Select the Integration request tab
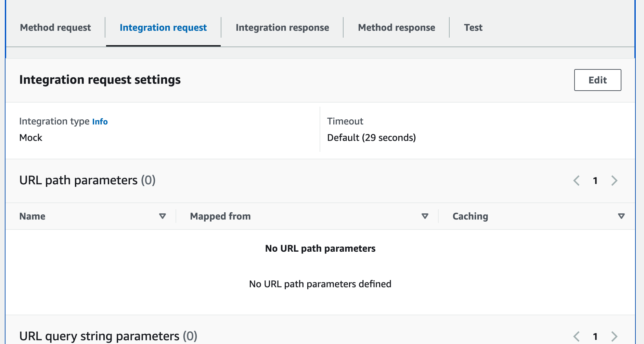Screen dimensions: 644x344 pos(163,27)
